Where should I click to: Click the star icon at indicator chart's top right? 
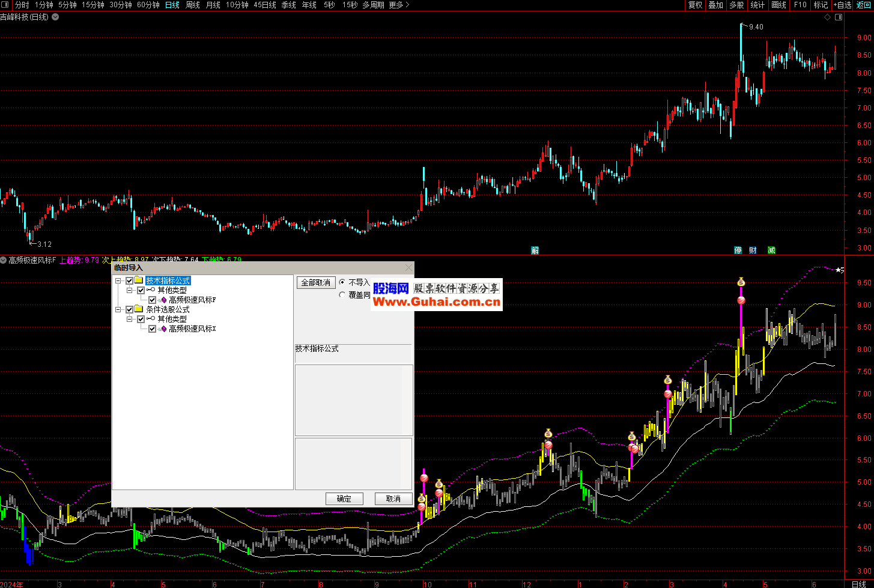click(x=839, y=270)
